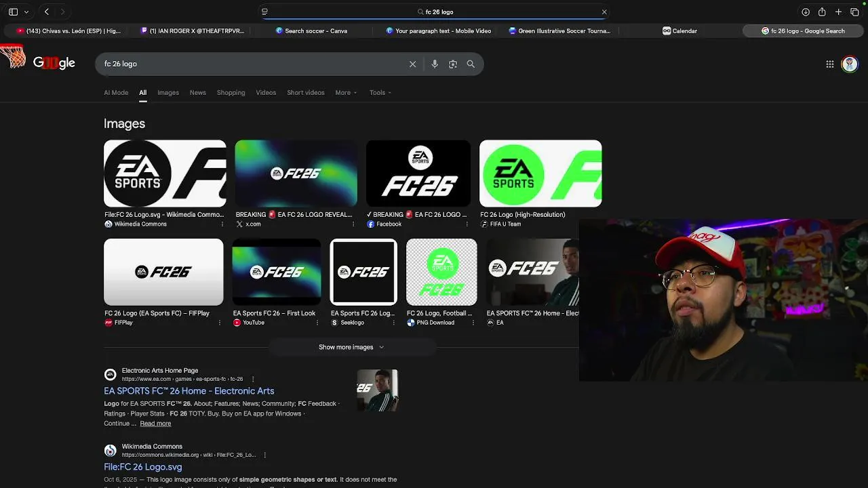The width and height of the screenshot is (868, 488).
Task: Select the Images search filter
Action: [x=168, y=92]
